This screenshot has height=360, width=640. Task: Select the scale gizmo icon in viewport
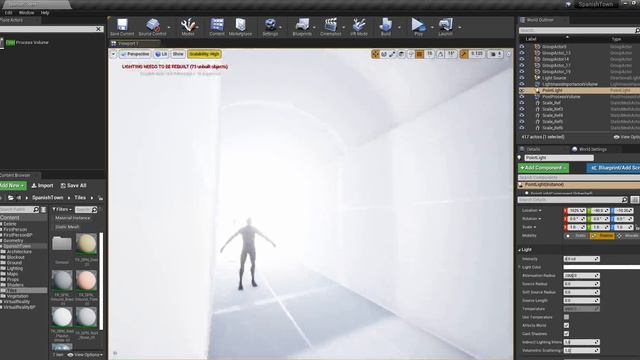(392, 54)
